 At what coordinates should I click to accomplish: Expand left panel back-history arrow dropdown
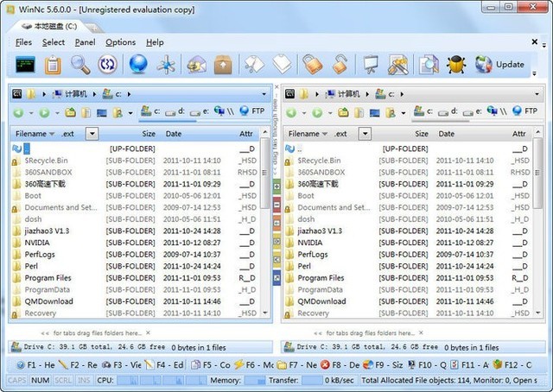point(31,113)
